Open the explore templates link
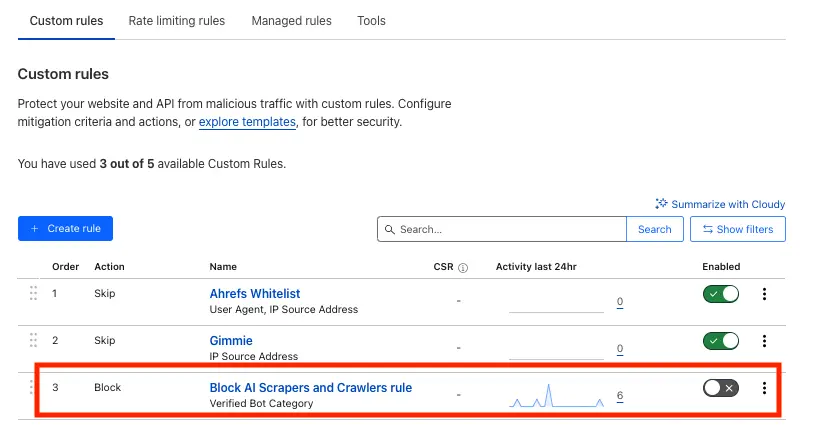The width and height of the screenshot is (814, 432). pyautogui.click(x=247, y=122)
